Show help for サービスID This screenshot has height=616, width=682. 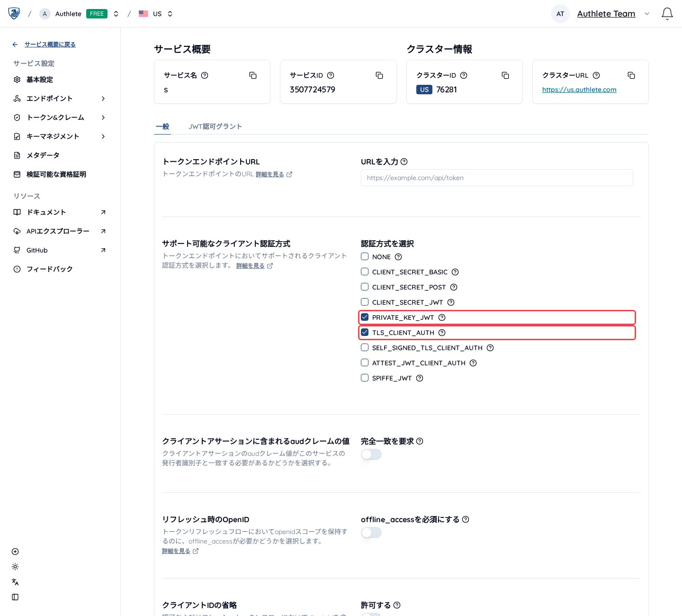331,75
